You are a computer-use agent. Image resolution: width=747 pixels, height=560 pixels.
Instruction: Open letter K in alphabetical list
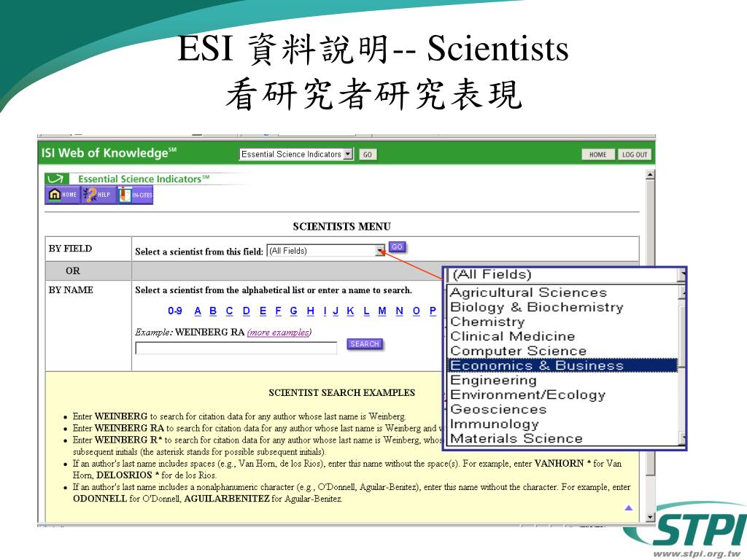[x=351, y=311]
